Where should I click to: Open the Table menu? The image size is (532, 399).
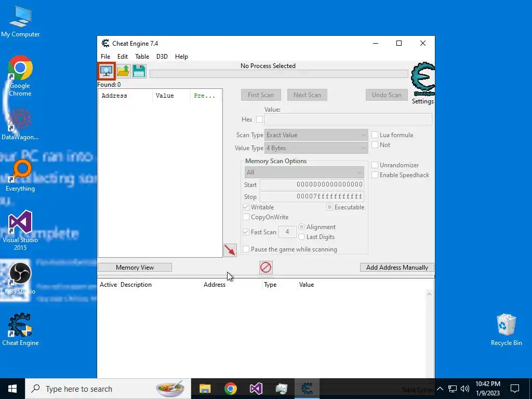pyautogui.click(x=142, y=56)
